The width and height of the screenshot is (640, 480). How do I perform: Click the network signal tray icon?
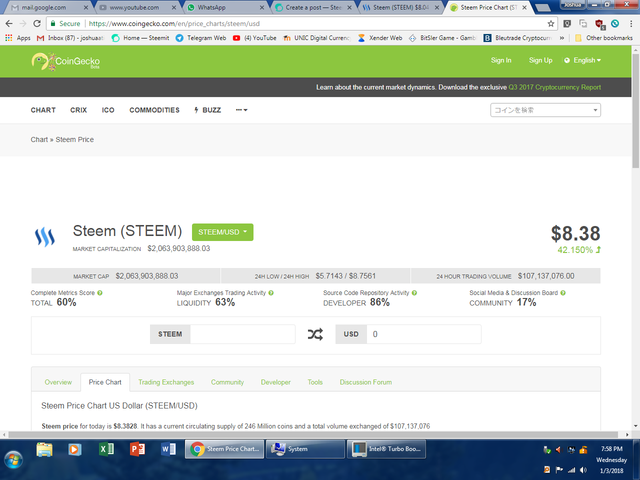coord(571,470)
